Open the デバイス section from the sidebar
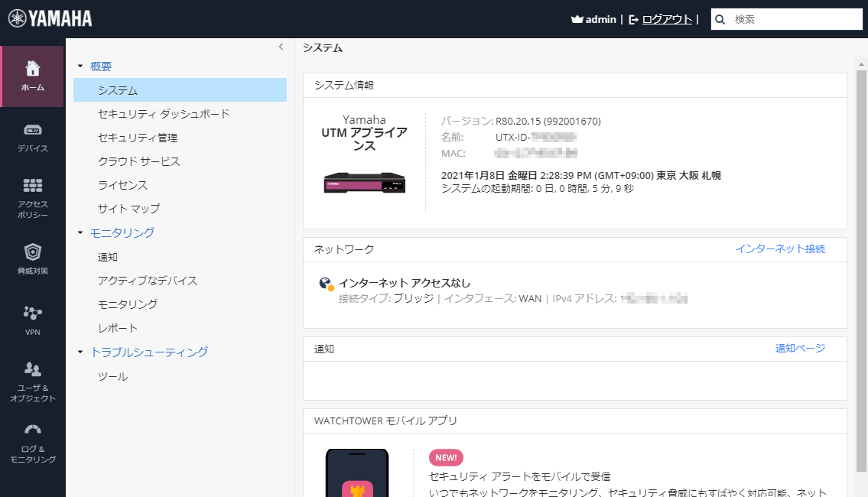The height and width of the screenshot is (497, 868). click(32, 134)
